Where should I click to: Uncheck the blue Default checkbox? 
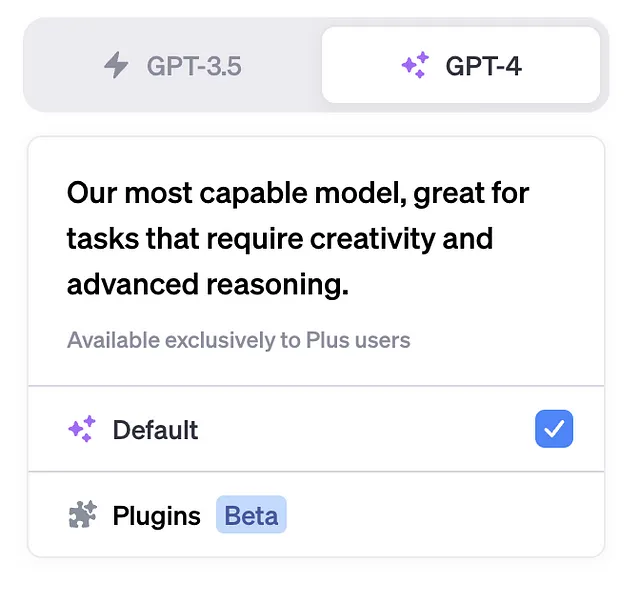coord(554,429)
